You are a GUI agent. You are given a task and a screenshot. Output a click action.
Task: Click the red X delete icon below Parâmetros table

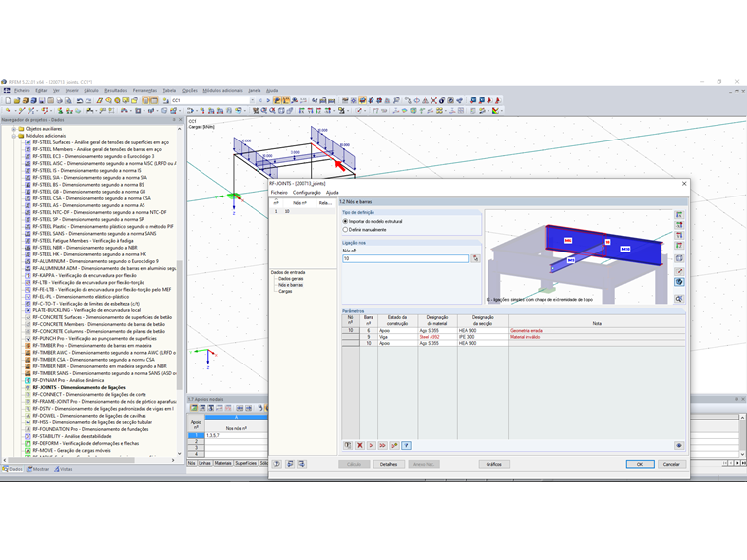(x=360, y=446)
